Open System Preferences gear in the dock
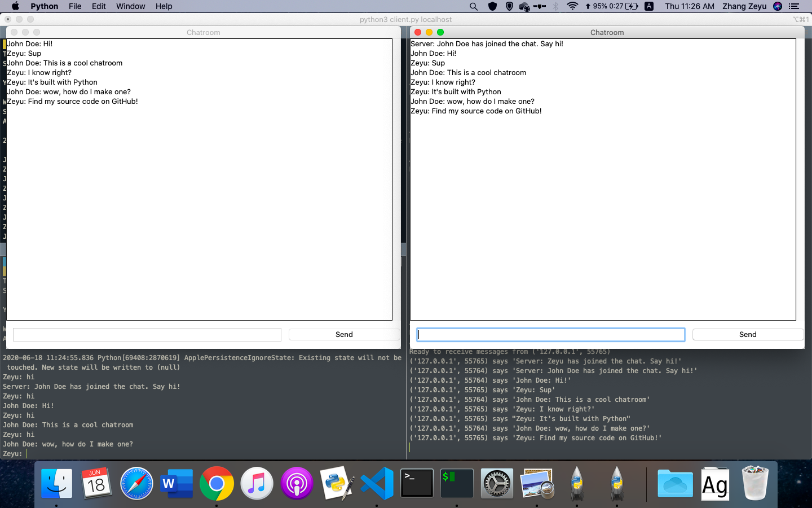 pyautogui.click(x=497, y=483)
